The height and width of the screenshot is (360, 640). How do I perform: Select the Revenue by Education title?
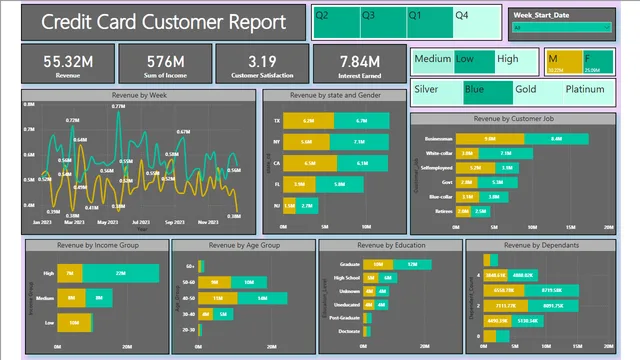click(391, 245)
